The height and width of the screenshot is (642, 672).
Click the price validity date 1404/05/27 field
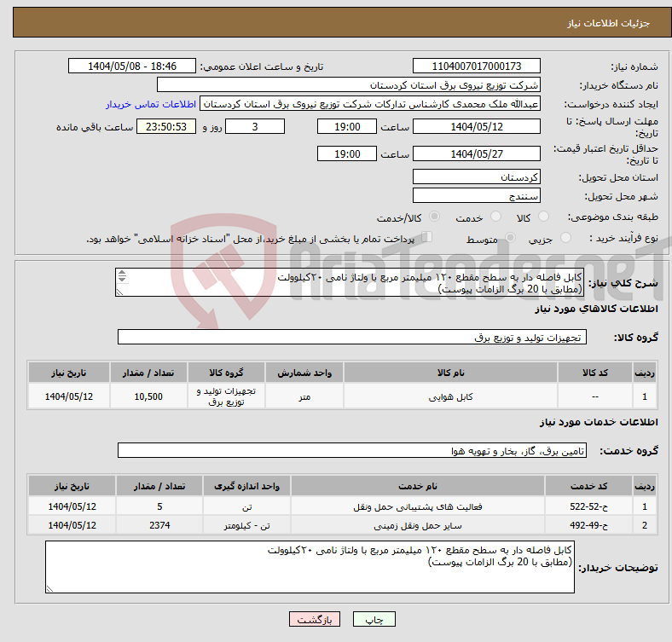tap(477, 153)
